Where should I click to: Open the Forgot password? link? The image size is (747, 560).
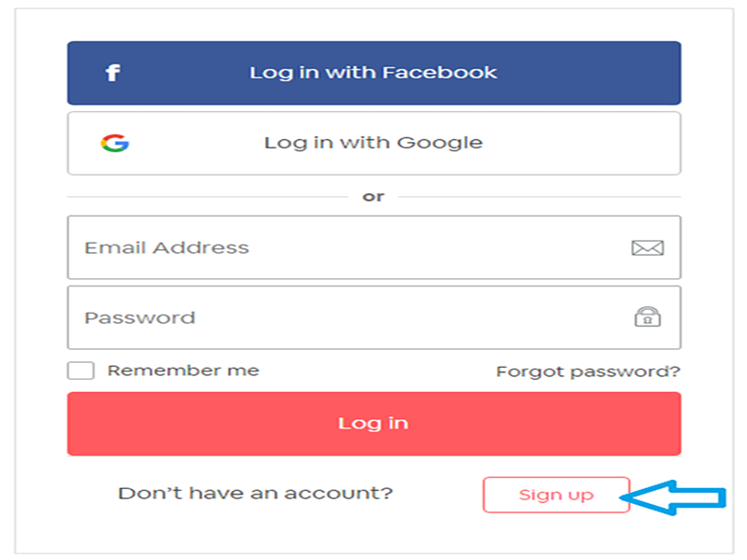588,371
